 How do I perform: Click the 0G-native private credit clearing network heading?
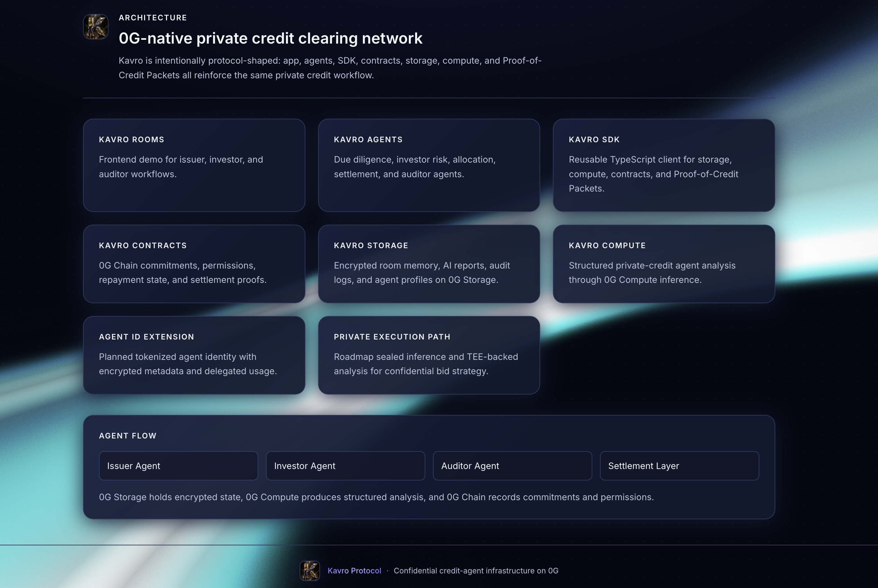(270, 38)
